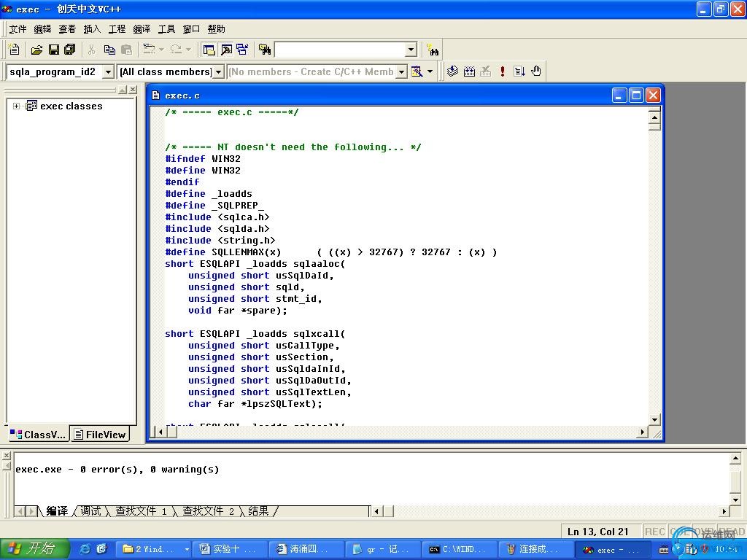Open the 工程 menu
The height and width of the screenshot is (560, 747).
click(117, 29)
